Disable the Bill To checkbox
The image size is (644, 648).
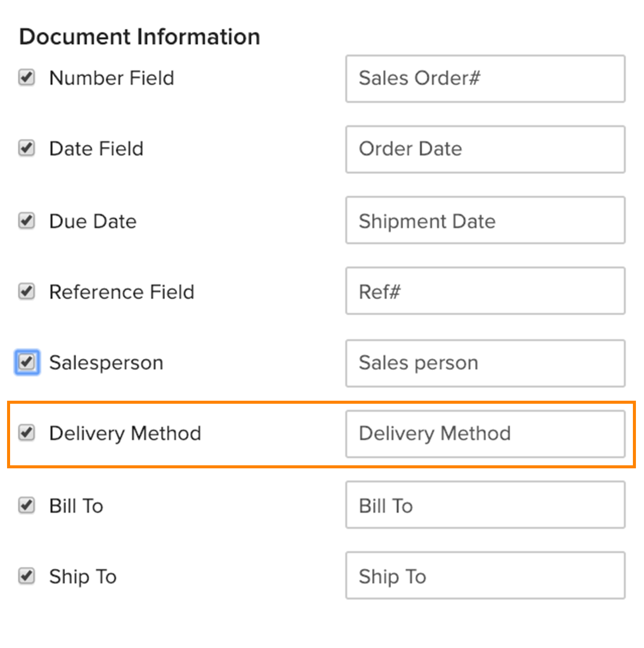[x=26, y=506]
